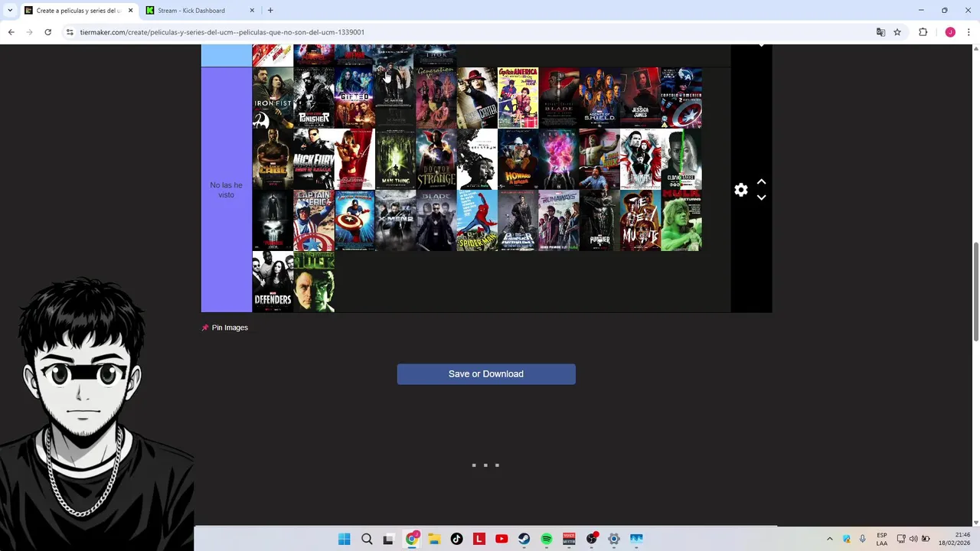Launch YouTube from taskbar
This screenshot has height=551, width=980.
tap(501, 539)
